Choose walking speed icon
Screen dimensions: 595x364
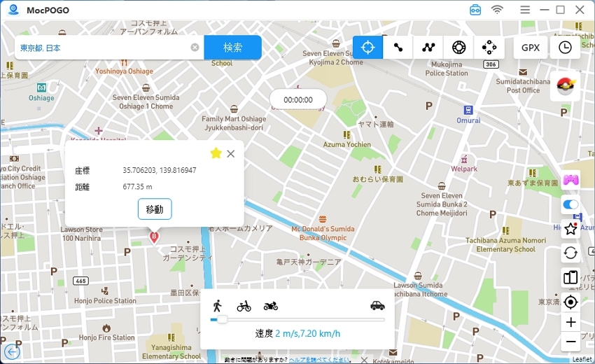pos(218,305)
